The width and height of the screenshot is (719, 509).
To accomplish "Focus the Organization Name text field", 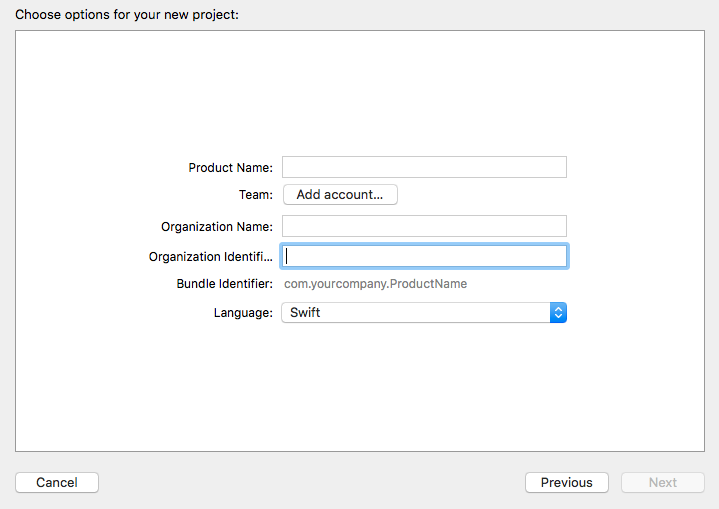I will [424, 226].
